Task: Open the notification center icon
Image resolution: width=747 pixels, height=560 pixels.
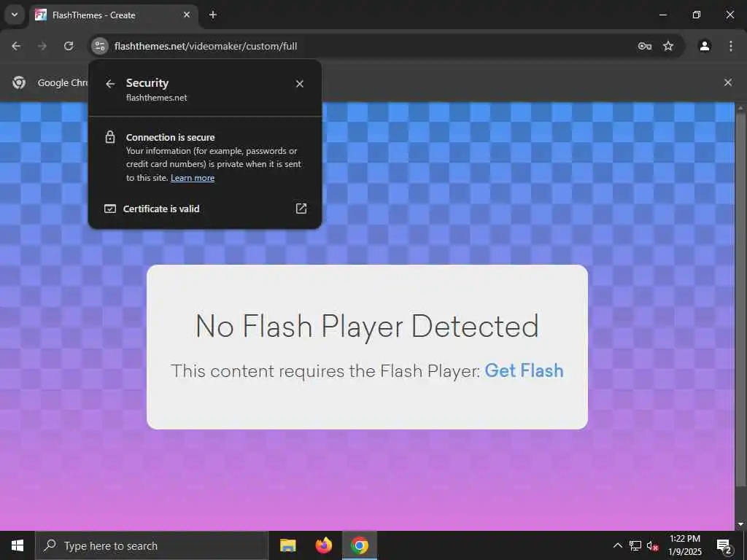Action: click(x=724, y=545)
